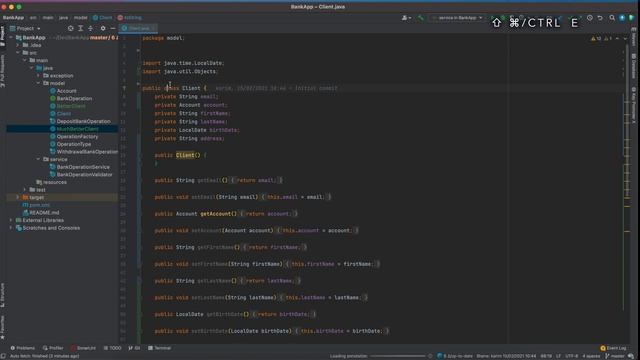Click the Client breadcrumb in navigation bar

[102, 18]
